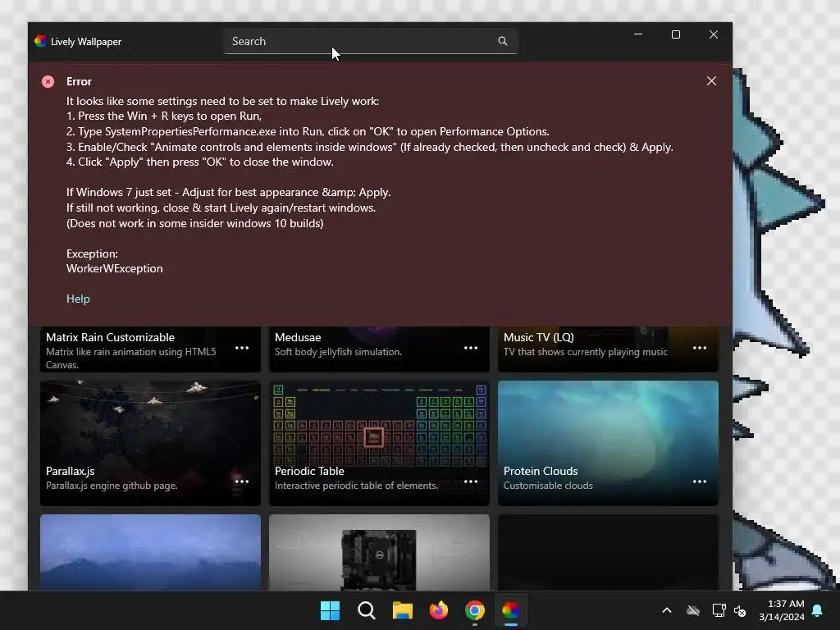840x630 pixels.
Task: Open the notifications bell icon
Action: [x=818, y=610]
